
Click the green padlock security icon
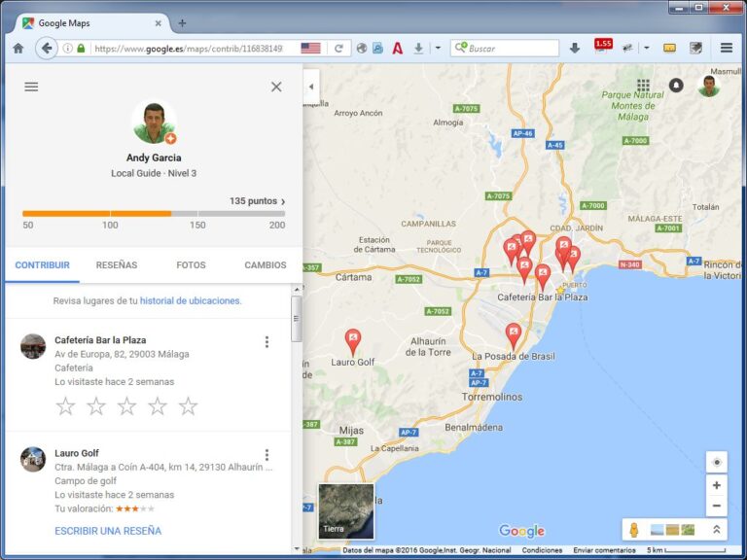[x=81, y=48]
